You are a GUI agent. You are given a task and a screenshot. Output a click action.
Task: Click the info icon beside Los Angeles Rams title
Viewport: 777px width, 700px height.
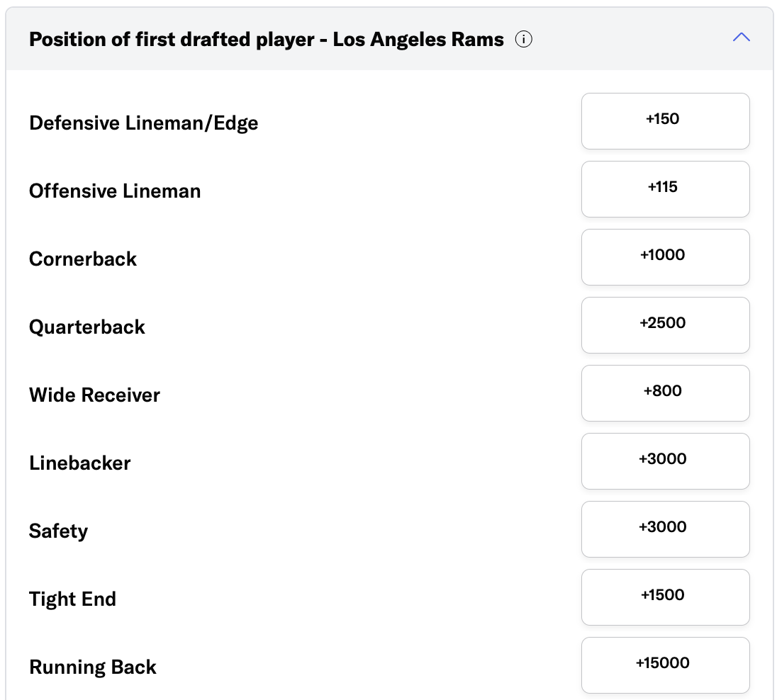pos(523,40)
